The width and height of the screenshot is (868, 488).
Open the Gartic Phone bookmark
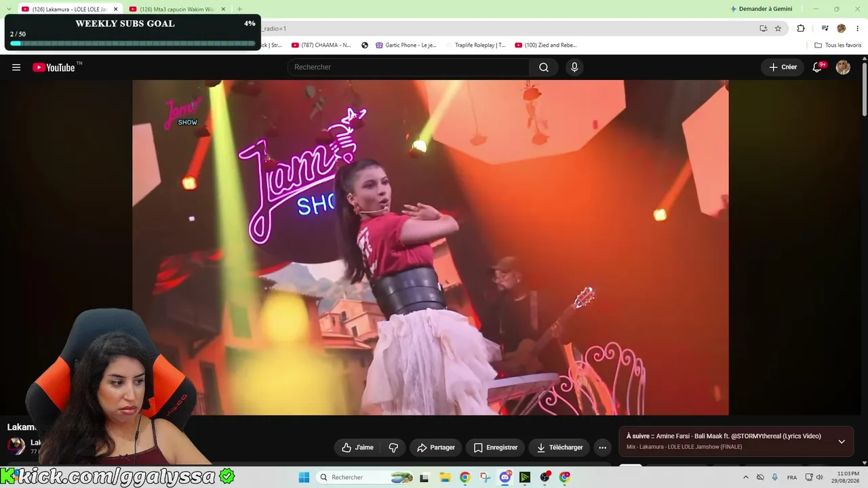(x=407, y=45)
